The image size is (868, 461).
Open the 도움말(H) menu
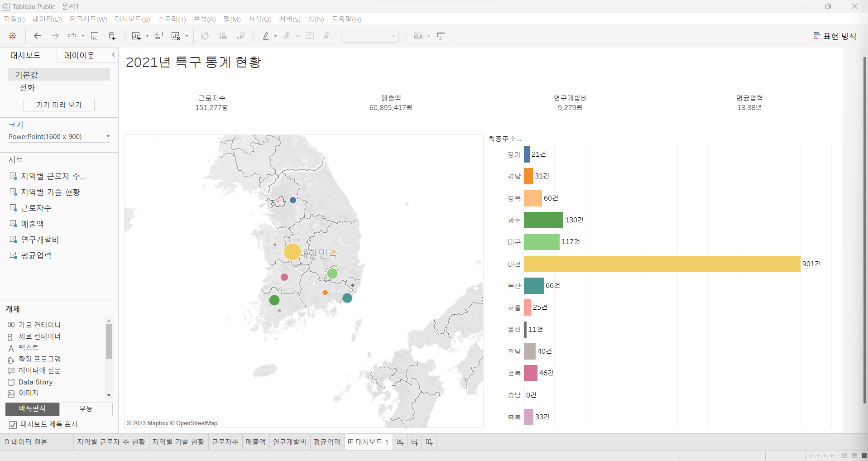click(346, 19)
